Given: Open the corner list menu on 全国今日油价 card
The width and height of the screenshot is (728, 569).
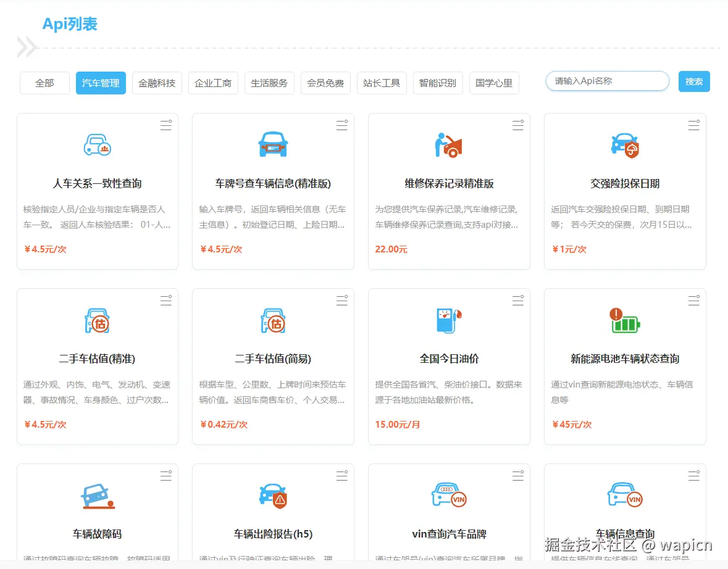Looking at the screenshot, I should coord(518,301).
